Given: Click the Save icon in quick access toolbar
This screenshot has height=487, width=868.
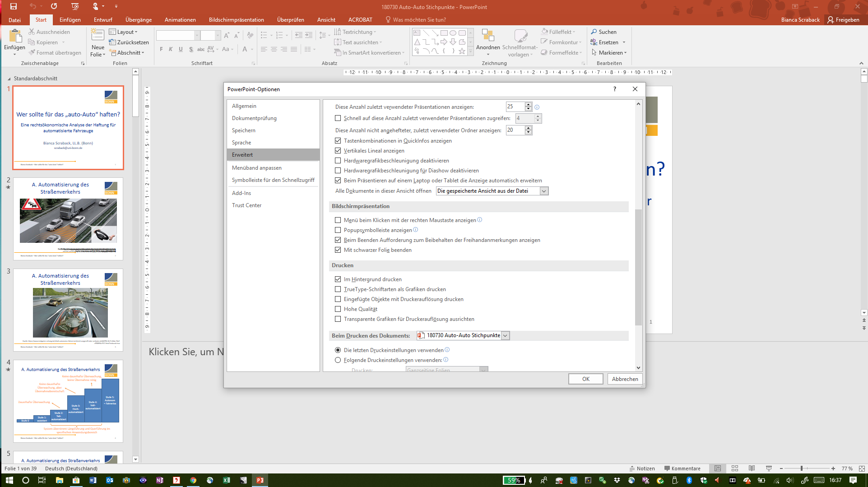Looking at the screenshot, I should click(x=14, y=6).
